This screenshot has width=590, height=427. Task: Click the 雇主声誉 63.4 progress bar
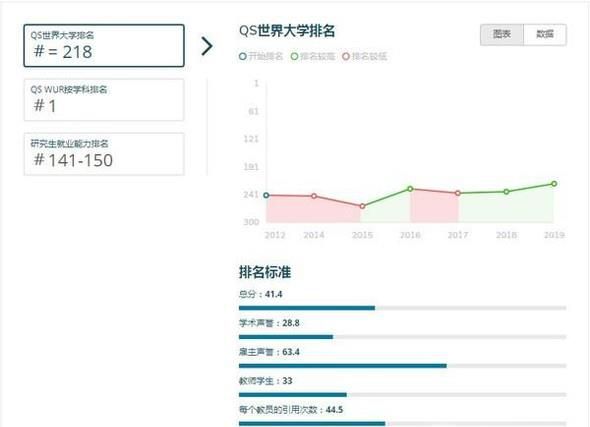(x=403, y=366)
